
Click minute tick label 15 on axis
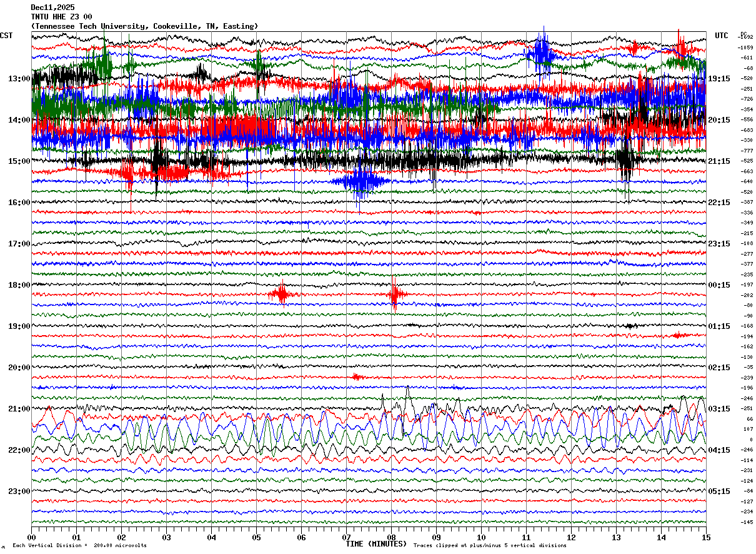pos(706,537)
